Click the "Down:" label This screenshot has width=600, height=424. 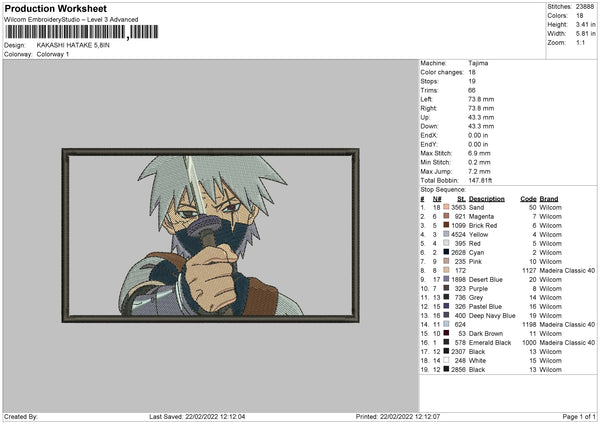pyautogui.click(x=429, y=126)
